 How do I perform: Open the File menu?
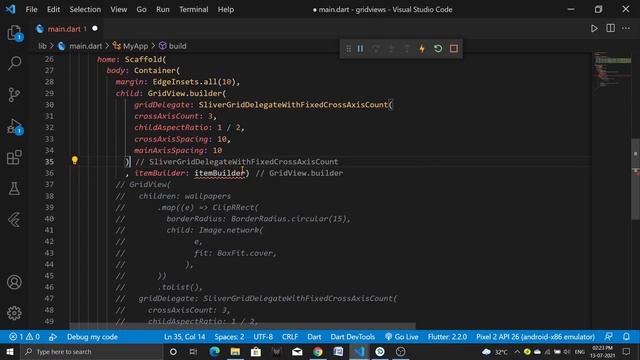coord(31,9)
